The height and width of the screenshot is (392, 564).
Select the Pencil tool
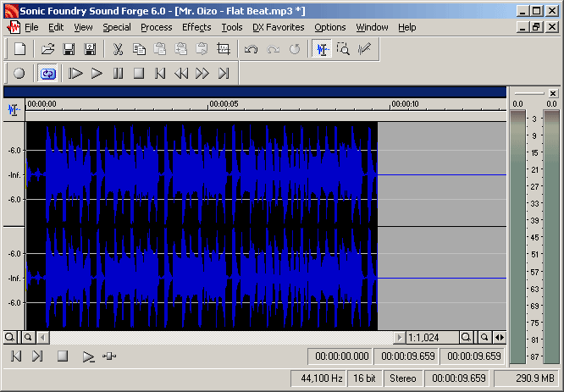click(364, 49)
